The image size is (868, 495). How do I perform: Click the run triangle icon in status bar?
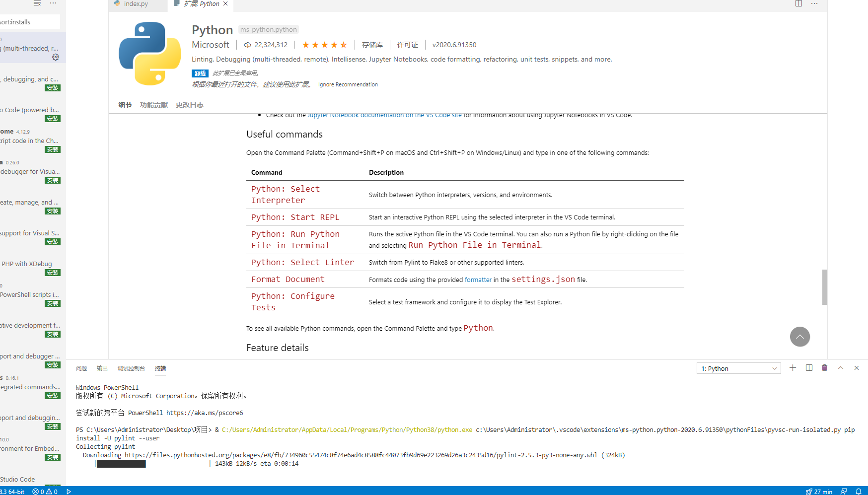[x=69, y=492]
